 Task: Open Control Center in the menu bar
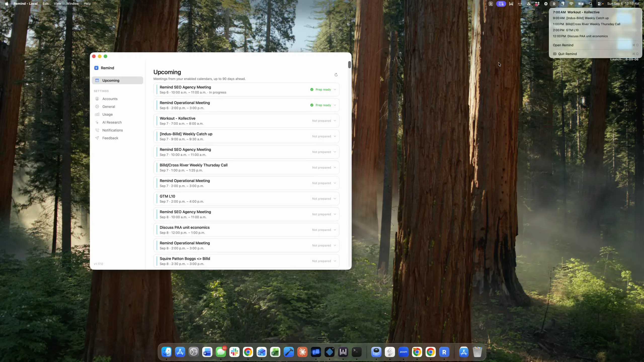pyautogui.click(x=600, y=4)
